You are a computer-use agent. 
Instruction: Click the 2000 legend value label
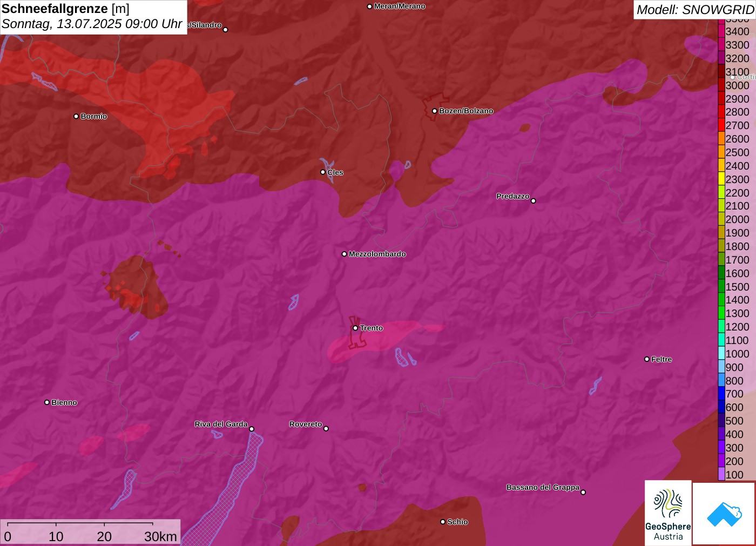tap(738, 219)
